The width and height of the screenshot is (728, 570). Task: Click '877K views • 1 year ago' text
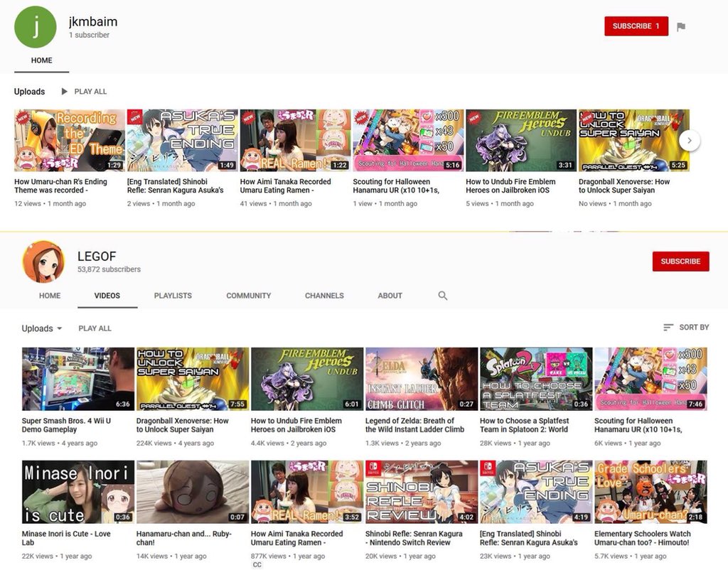[288, 556]
